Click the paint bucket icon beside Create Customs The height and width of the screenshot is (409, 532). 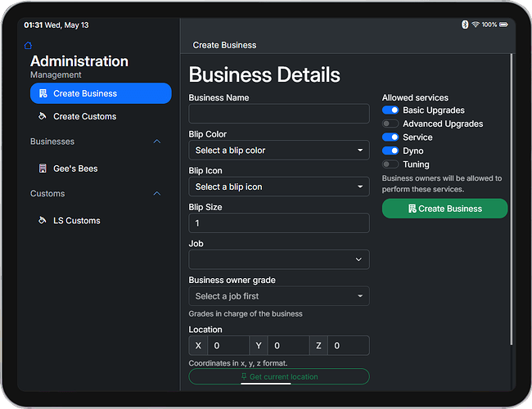[x=42, y=116]
